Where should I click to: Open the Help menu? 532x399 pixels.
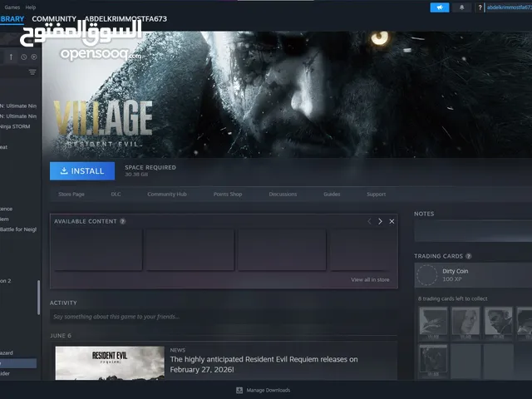31,7
